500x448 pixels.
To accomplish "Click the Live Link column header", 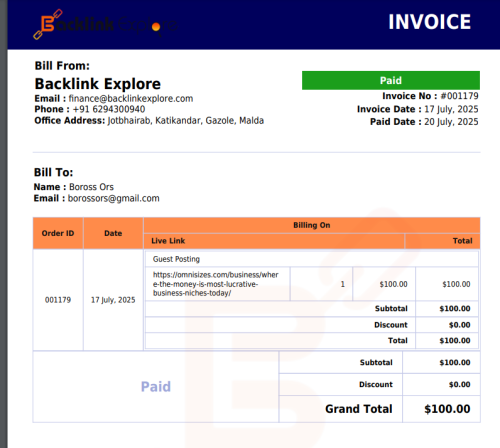I will point(168,241).
